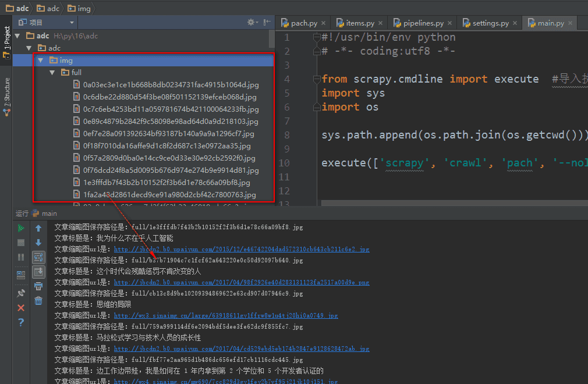Click the stop process square icon
This screenshot has width=588, height=384.
point(21,242)
